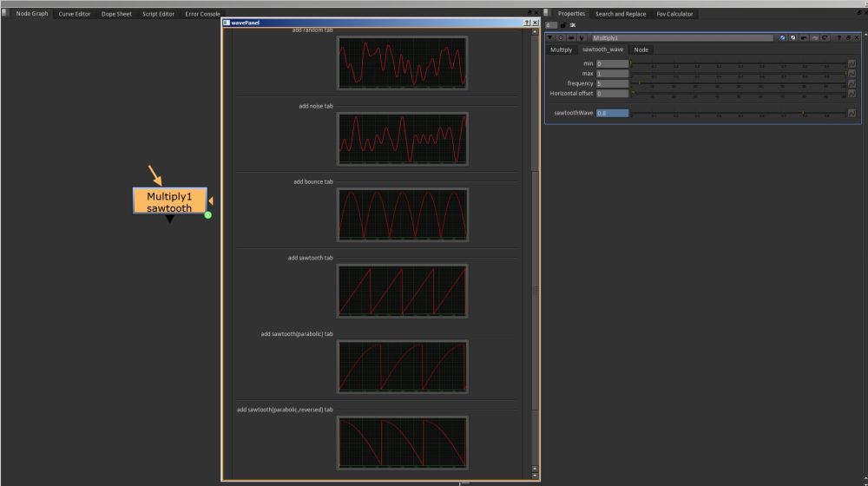Open the Script Editor tab
Viewport: 868px width, 486px height.
[158, 14]
